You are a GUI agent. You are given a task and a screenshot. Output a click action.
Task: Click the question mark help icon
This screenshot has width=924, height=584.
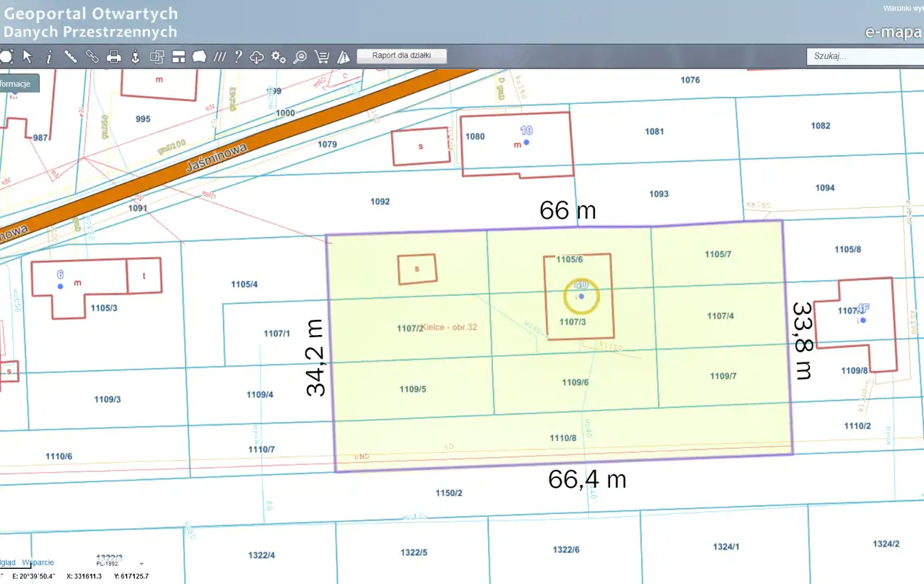click(238, 56)
